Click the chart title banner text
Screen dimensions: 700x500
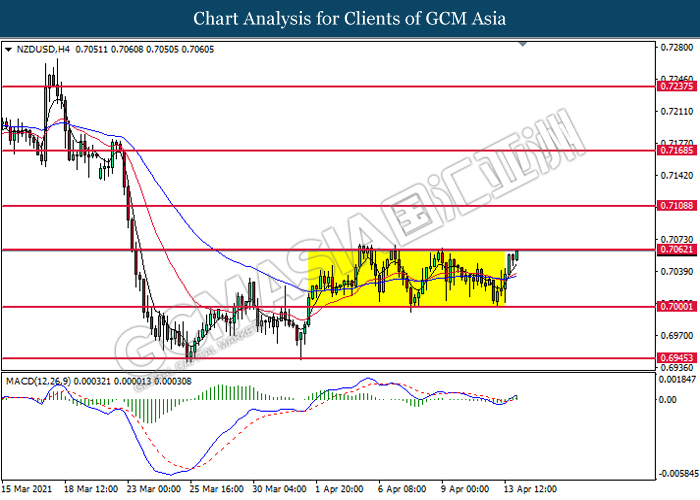(x=350, y=18)
